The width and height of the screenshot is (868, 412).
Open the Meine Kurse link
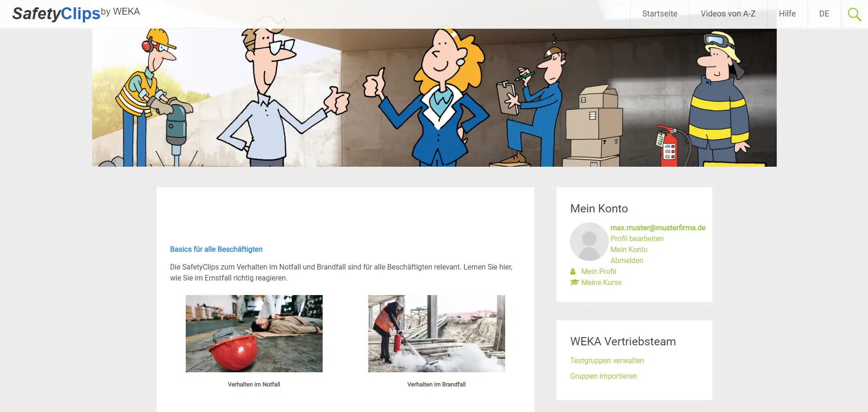point(601,282)
